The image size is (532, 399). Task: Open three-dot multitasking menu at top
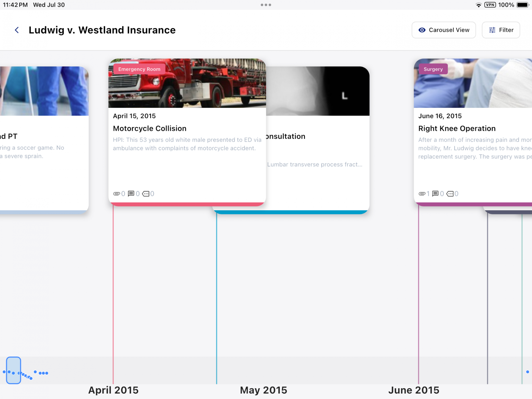(266, 5)
